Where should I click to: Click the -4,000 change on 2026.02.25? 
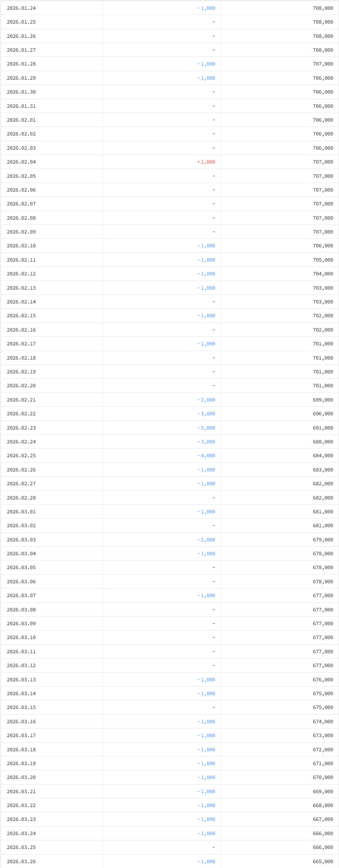click(206, 456)
